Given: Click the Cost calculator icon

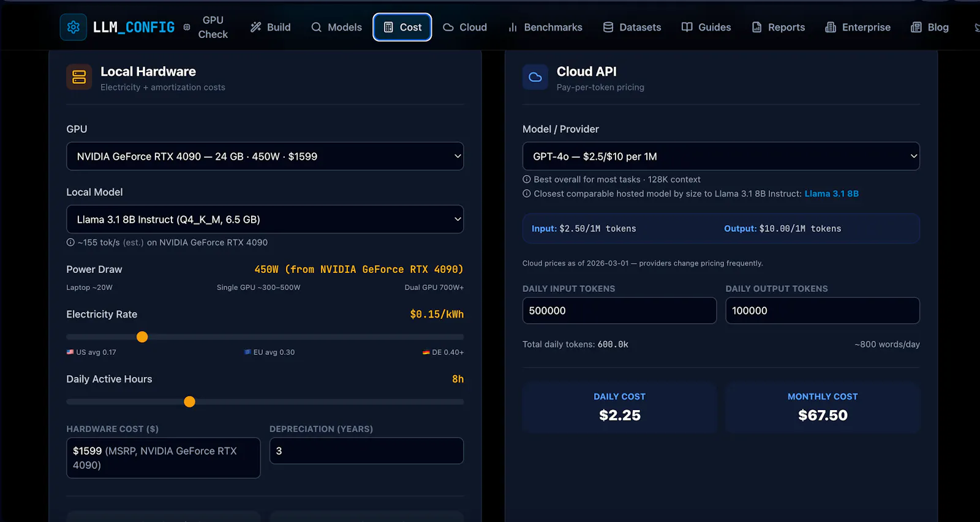Looking at the screenshot, I should pyautogui.click(x=388, y=27).
